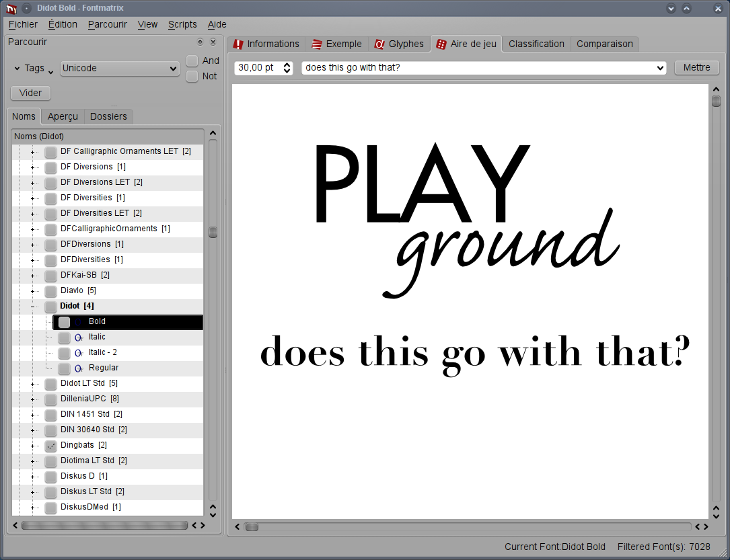Screen dimensions: 730x560
Task: Toggle the Not checkbox
Action: (x=192, y=76)
